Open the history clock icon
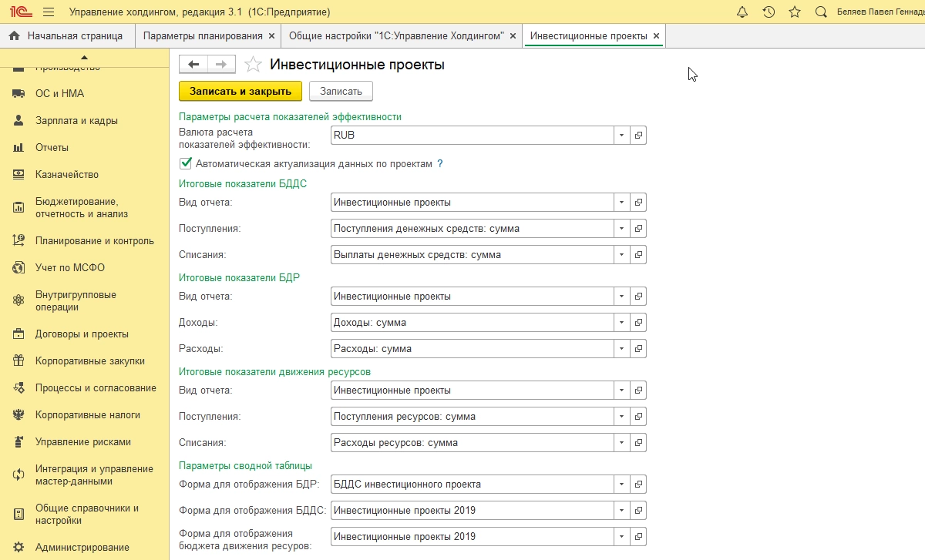The width and height of the screenshot is (925, 560). (769, 12)
